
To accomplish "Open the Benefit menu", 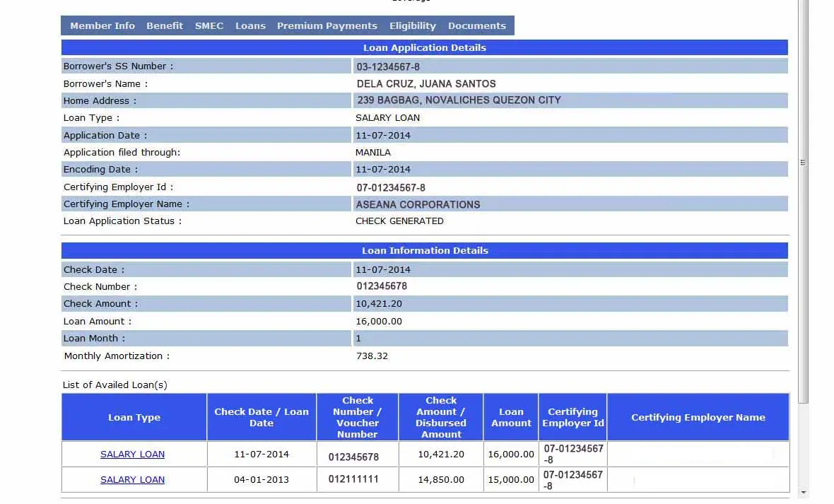I will point(165,25).
